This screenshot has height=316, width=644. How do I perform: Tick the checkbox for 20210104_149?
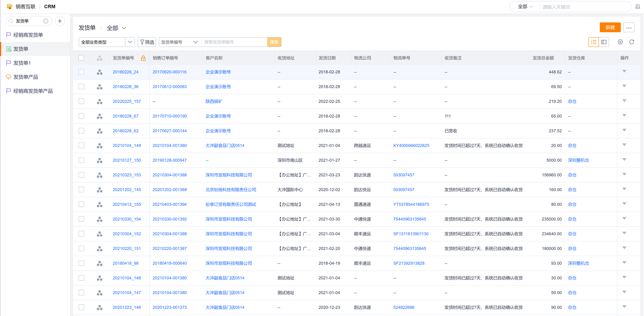(x=81, y=146)
